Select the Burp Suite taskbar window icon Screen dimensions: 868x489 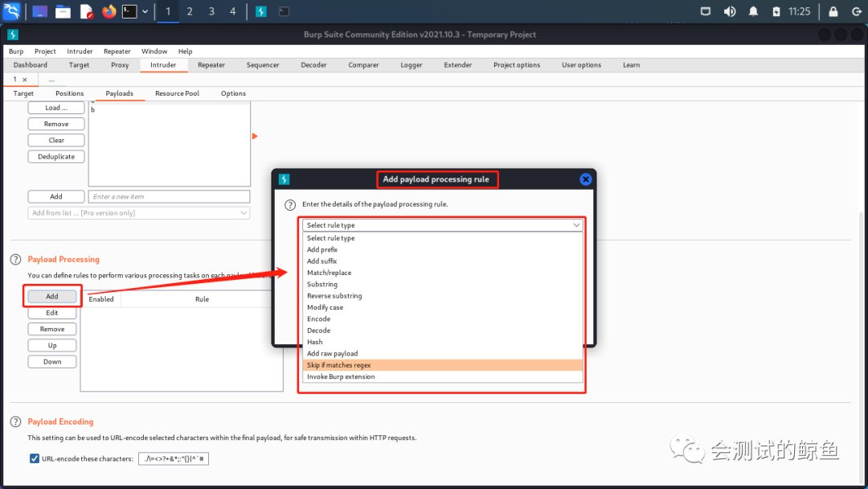point(260,11)
